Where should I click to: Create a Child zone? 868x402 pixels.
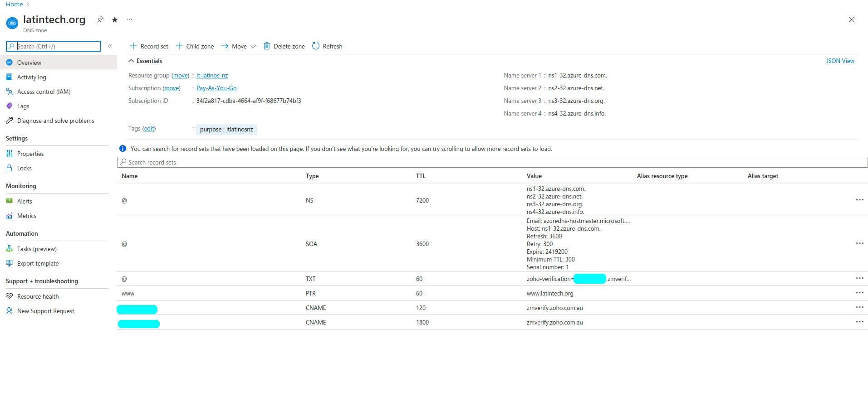[x=195, y=46]
